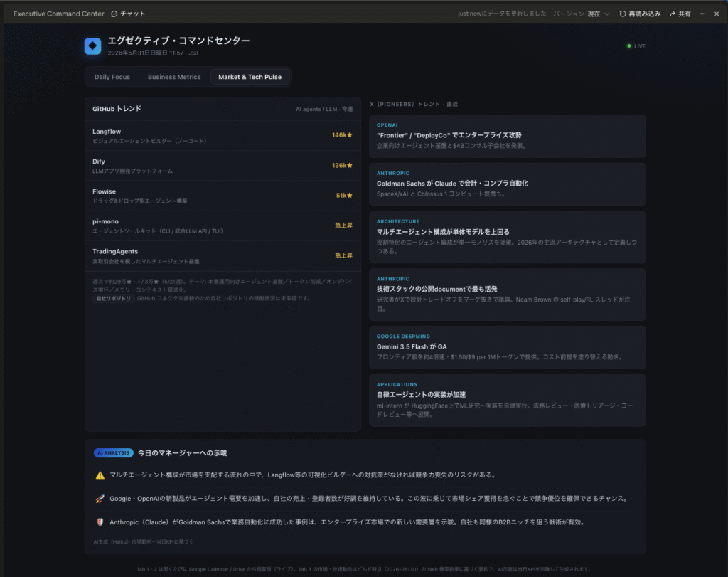Click the GOOGLE DEEPMIND category label
The image size is (728, 577).
[x=403, y=337]
